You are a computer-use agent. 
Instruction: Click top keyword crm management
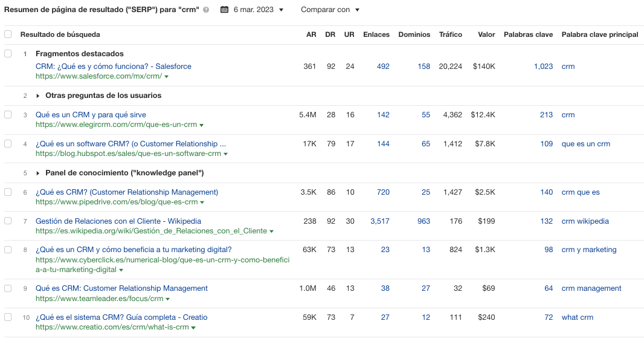pos(591,288)
